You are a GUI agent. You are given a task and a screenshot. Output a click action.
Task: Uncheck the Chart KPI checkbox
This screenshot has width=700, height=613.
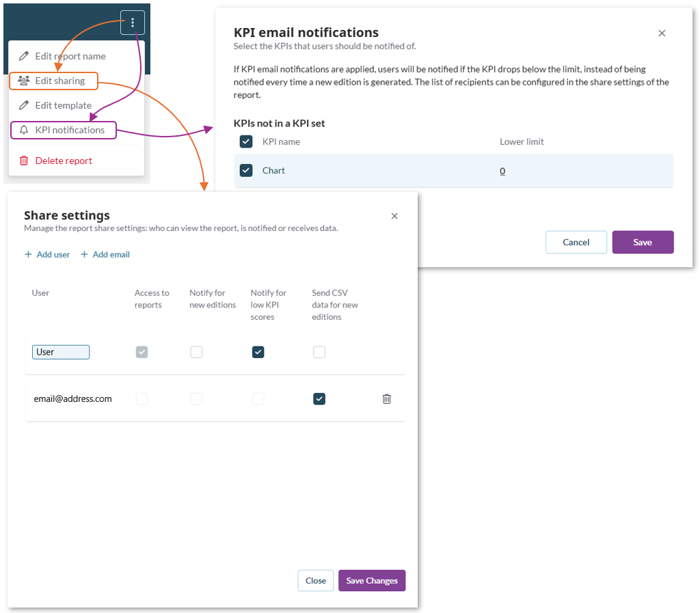246,170
